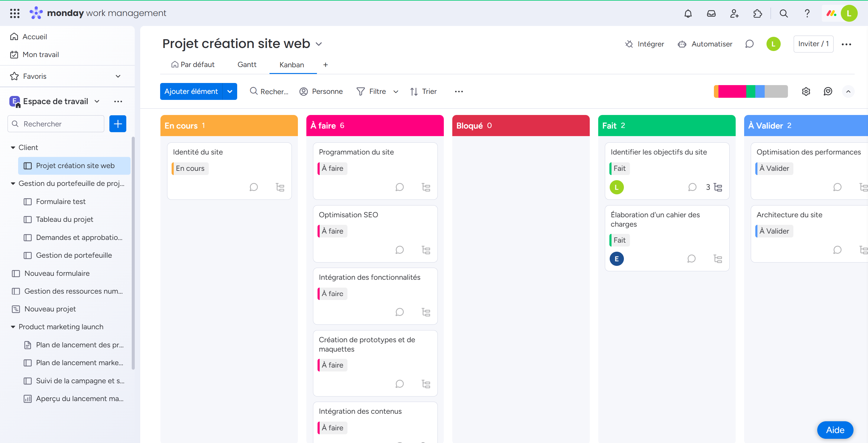Click the help question mark icon
This screenshot has height=443, width=868.
[x=806, y=12]
